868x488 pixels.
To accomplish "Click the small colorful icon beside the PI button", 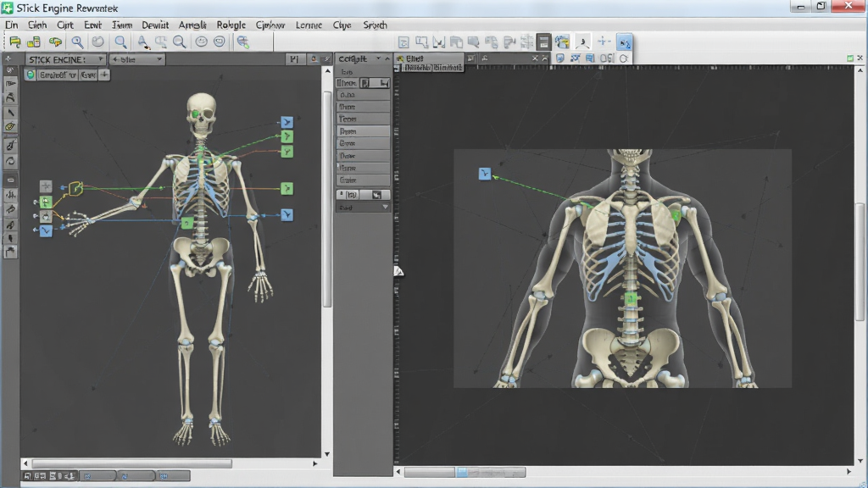I will click(314, 58).
